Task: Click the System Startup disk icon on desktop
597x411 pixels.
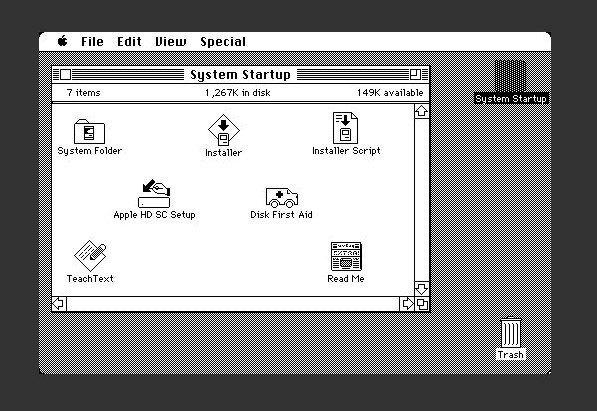Action: point(511,76)
